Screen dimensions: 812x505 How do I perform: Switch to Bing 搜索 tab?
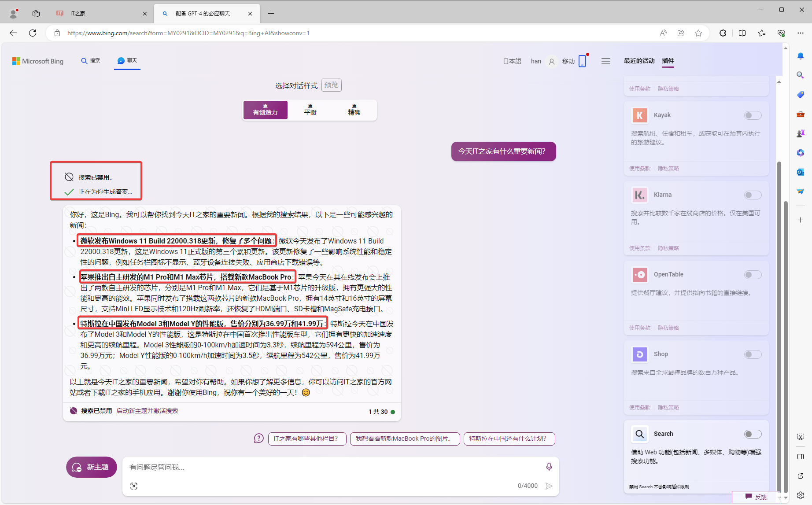(90, 61)
